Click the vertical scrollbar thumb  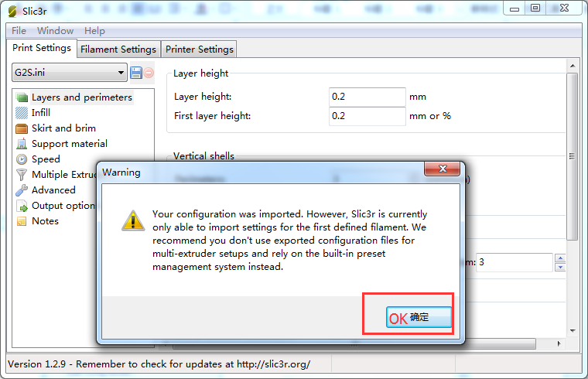[573, 156]
